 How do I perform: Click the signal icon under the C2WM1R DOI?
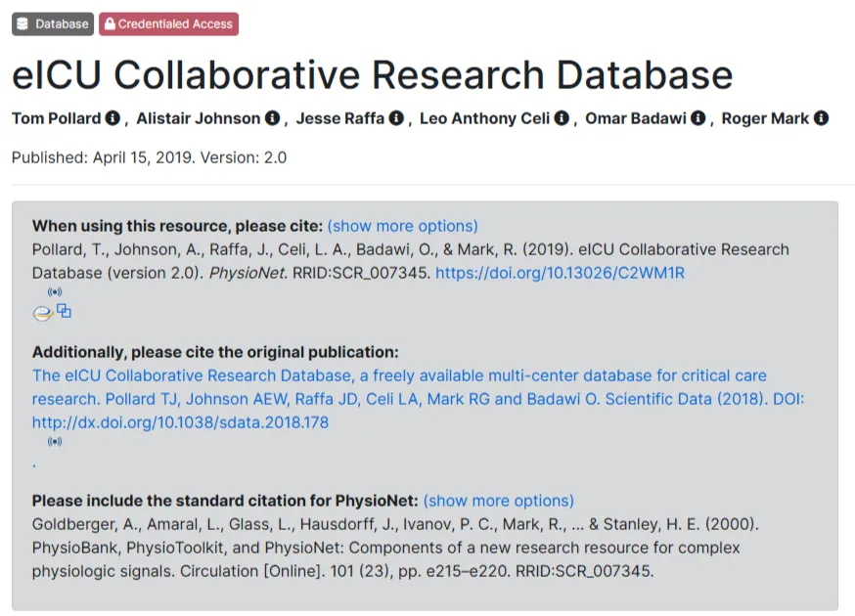coord(55,291)
